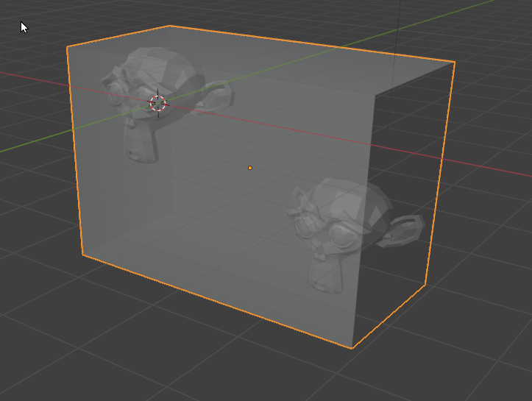The image size is (532, 401).
Task: Click the orange origin dot at cube center
Action: (250, 168)
